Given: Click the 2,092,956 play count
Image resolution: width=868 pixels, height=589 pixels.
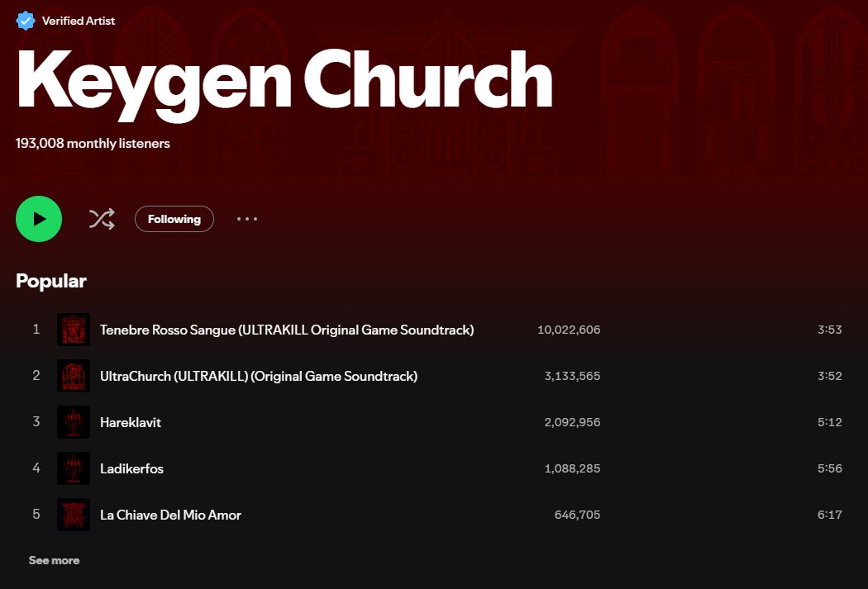Looking at the screenshot, I should coord(572,422).
